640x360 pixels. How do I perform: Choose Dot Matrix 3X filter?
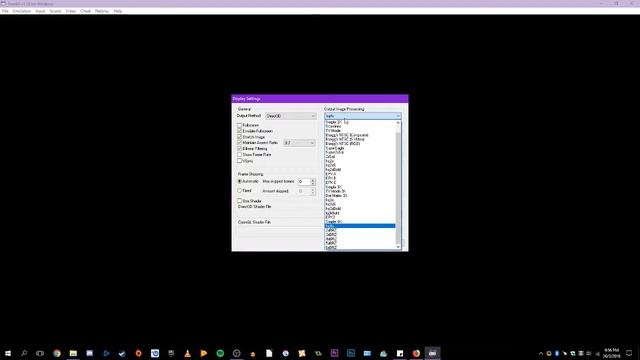pos(360,196)
